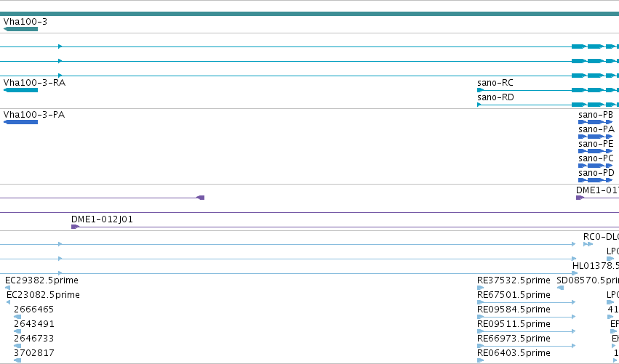
Task: Click the EC29382.5prime EST label
Action: [x=41, y=280]
